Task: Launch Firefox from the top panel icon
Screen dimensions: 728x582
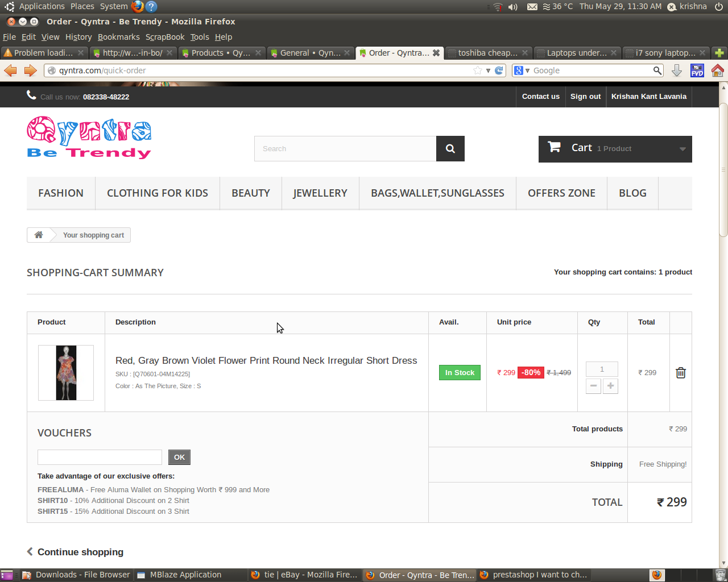Action: point(138,6)
